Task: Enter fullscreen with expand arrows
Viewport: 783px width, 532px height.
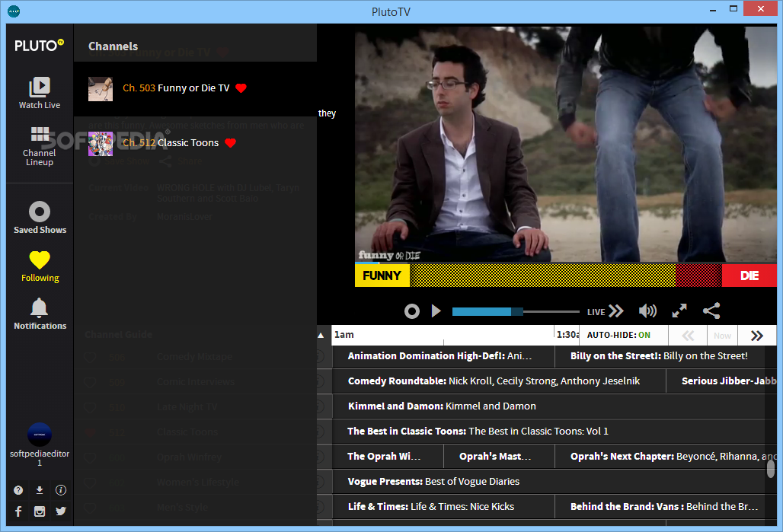Action: pos(679,311)
